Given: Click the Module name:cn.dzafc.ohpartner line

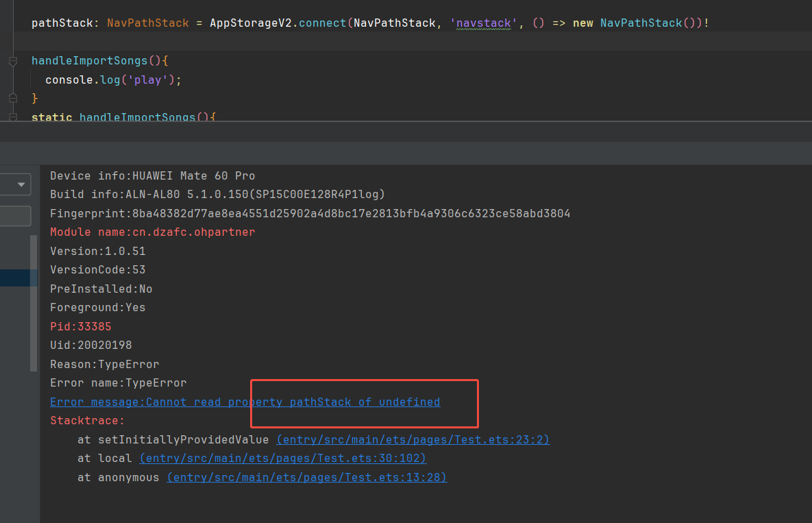Looking at the screenshot, I should 152,232.
